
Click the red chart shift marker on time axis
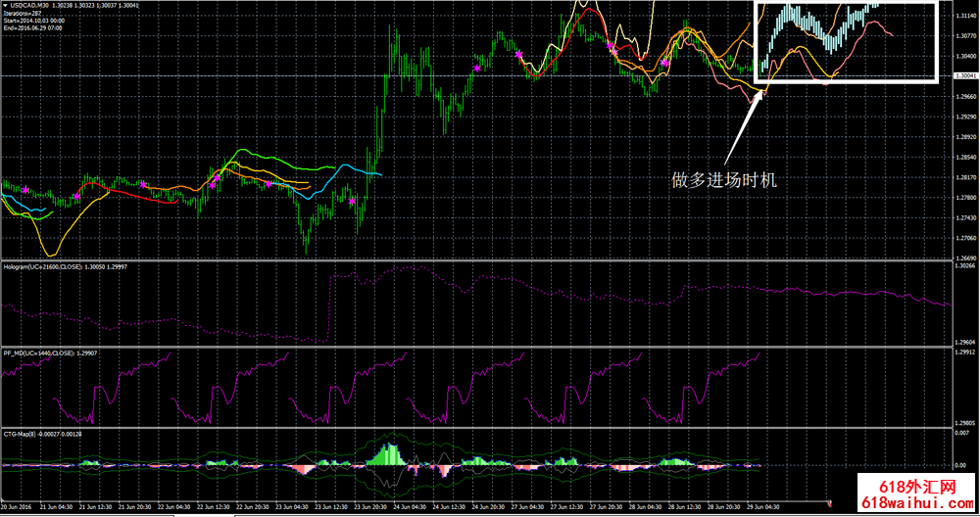[x=830, y=502]
